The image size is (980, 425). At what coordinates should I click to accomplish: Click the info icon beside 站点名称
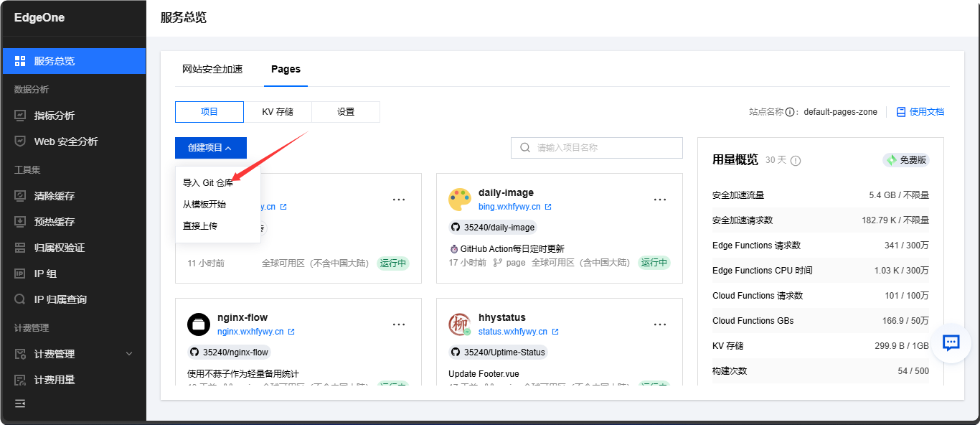click(789, 112)
